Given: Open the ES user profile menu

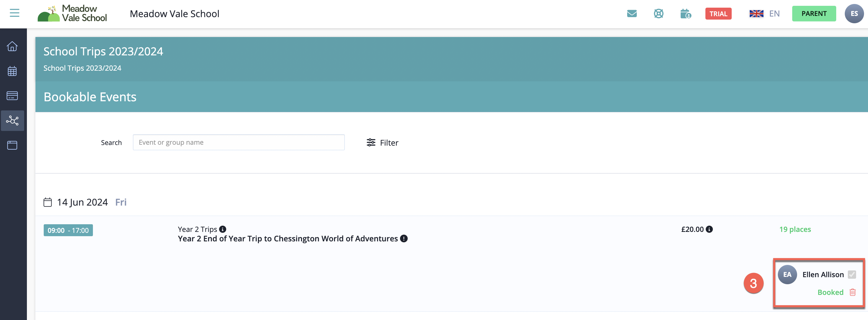Looking at the screenshot, I should coord(854,14).
